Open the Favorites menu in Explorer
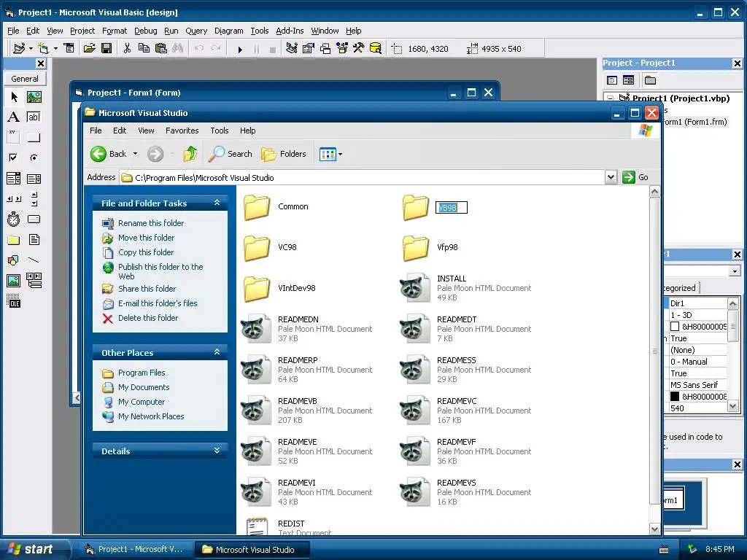Viewport: 747px width, 560px height. (182, 131)
